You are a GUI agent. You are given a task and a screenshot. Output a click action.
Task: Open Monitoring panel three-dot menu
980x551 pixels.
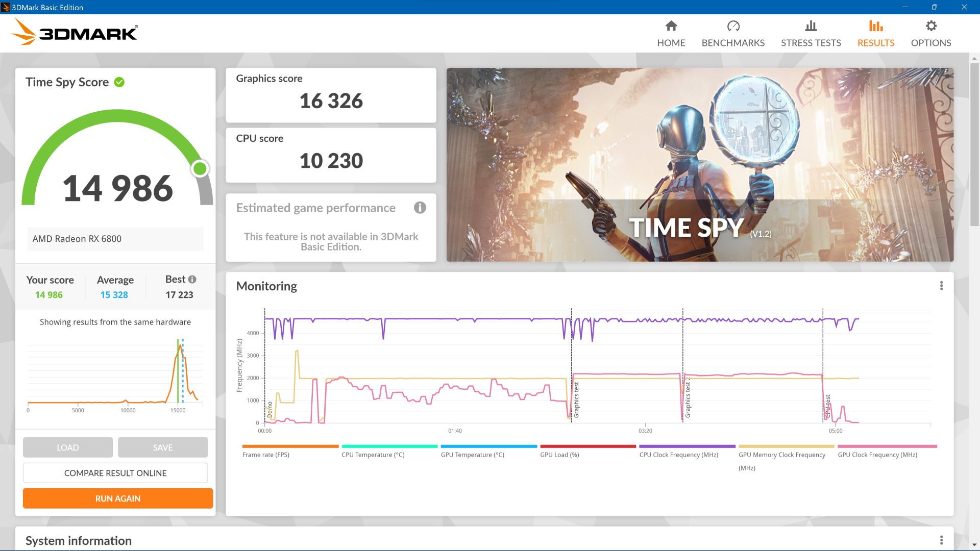pyautogui.click(x=941, y=286)
